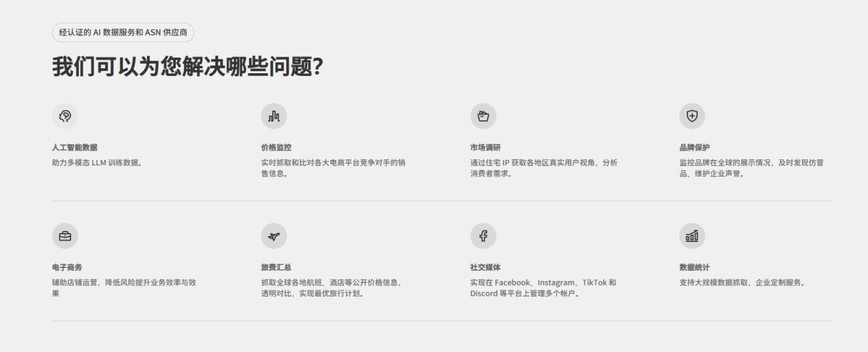Click the 支持大规模数据抓取 description text
Screen dimensions: 868x352
point(742,283)
